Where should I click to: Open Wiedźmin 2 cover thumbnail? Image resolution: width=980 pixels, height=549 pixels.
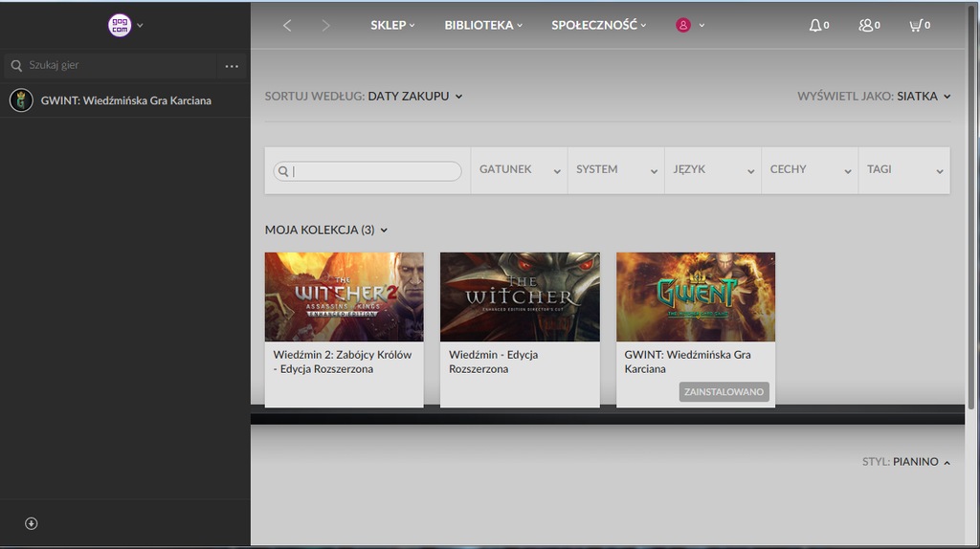pos(345,296)
